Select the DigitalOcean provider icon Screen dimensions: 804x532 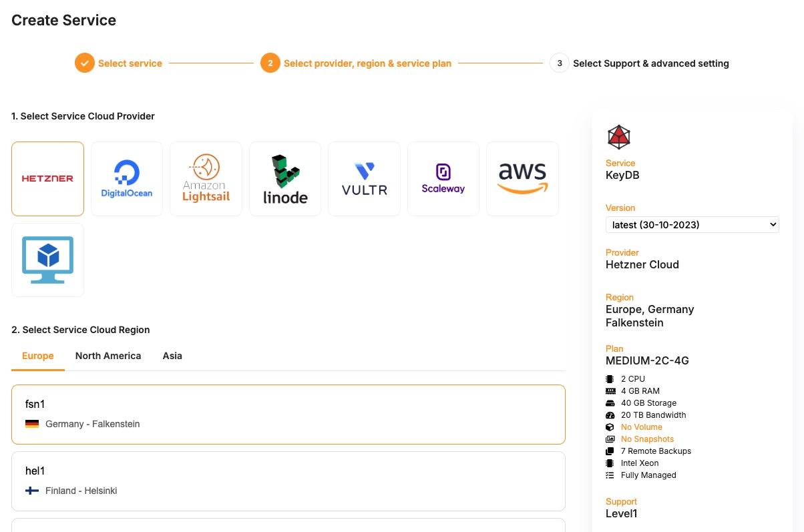click(x=126, y=178)
